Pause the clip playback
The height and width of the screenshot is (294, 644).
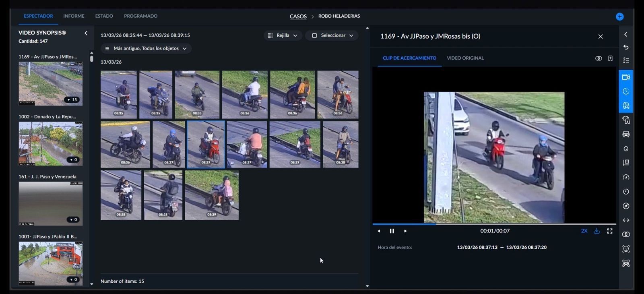click(392, 231)
